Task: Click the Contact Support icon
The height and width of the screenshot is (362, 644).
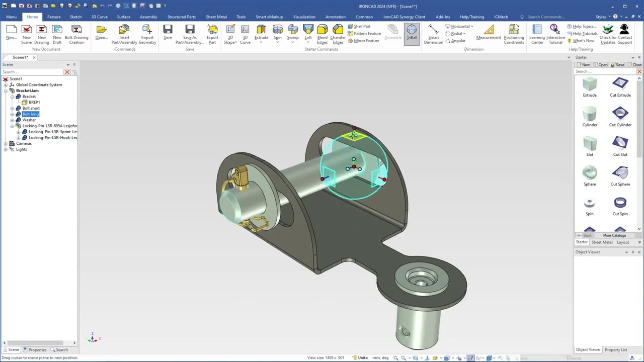Action: [625, 34]
